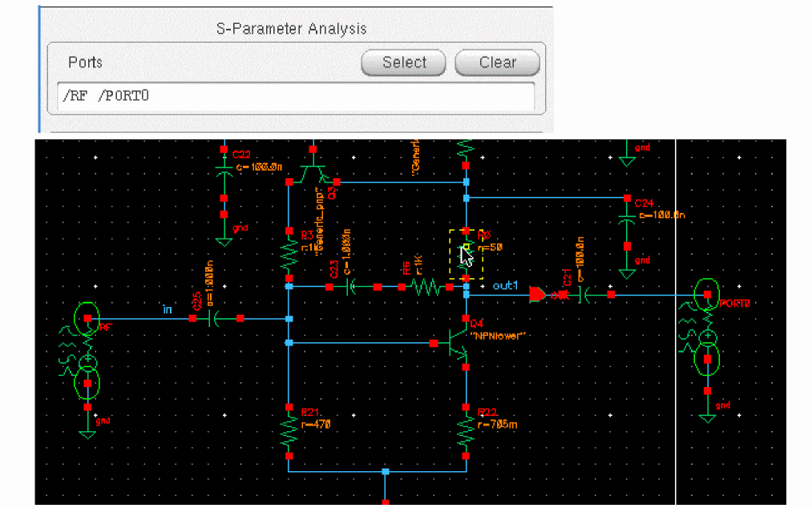Select resistor R6 with r=1K
This screenshot has height=508, width=812.
click(426, 287)
